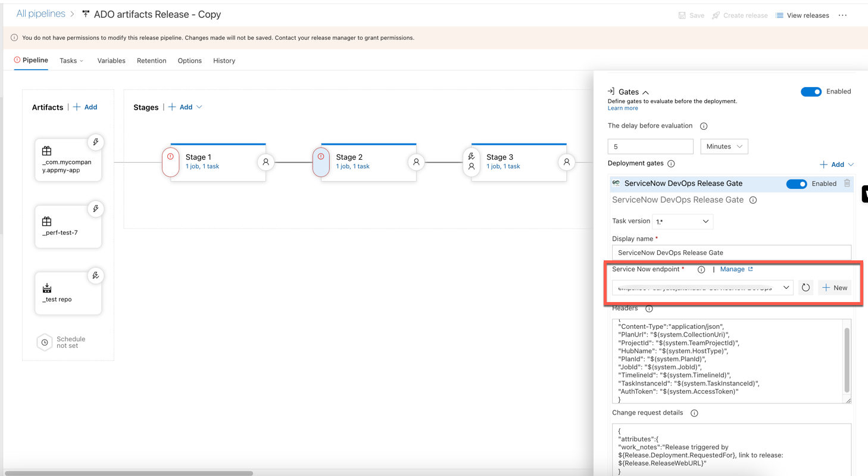Open Stage 3 post-deployment conditions

pyautogui.click(x=567, y=162)
